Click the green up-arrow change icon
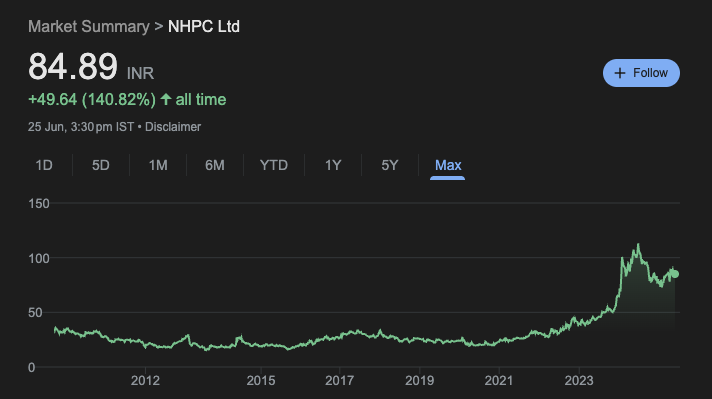The height and width of the screenshot is (399, 712). coord(166,99)
